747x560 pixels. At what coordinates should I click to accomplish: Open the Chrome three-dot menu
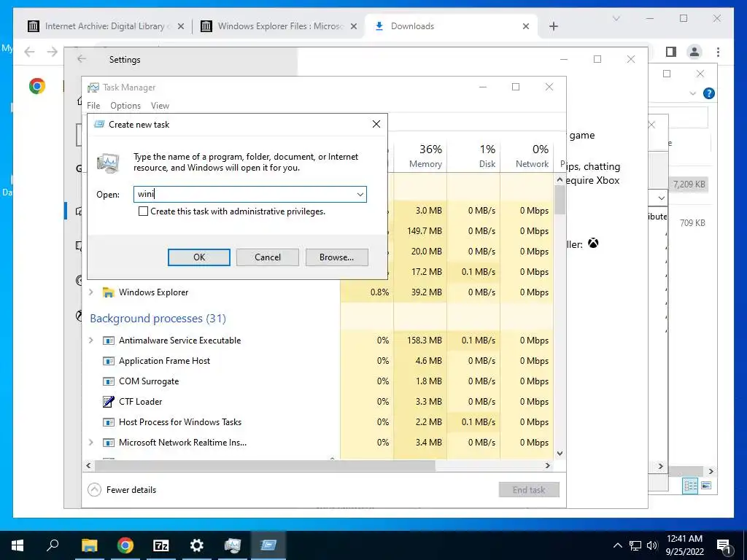click(x=718, y=52)
